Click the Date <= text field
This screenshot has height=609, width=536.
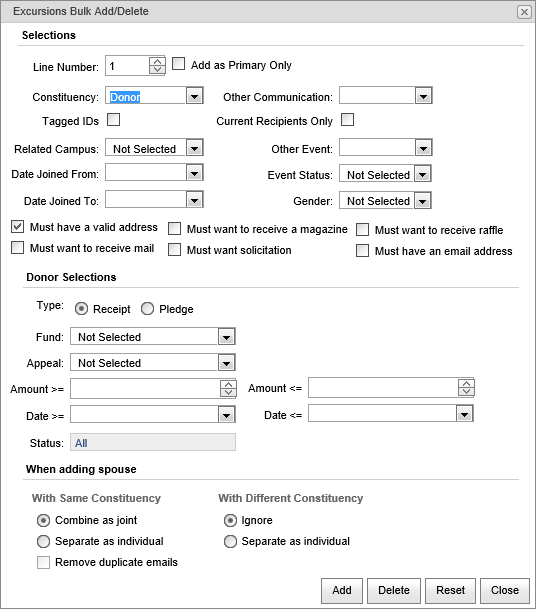coord(382,414)
